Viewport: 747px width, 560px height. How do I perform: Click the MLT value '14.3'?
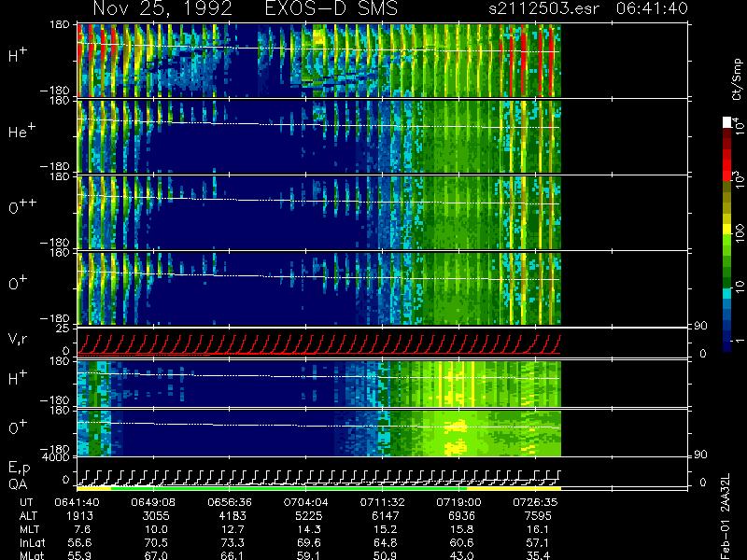(x=309, y=529)
